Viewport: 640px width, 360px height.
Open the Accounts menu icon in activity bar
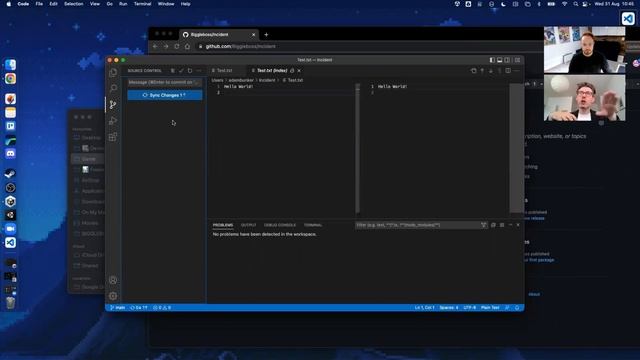click(113, 280)
